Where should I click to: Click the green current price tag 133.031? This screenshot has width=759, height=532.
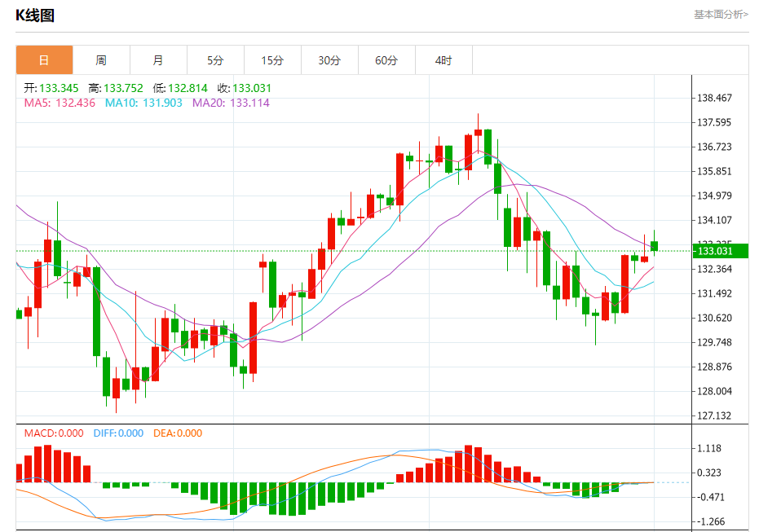pyautogui.click(x=721, y=251)
